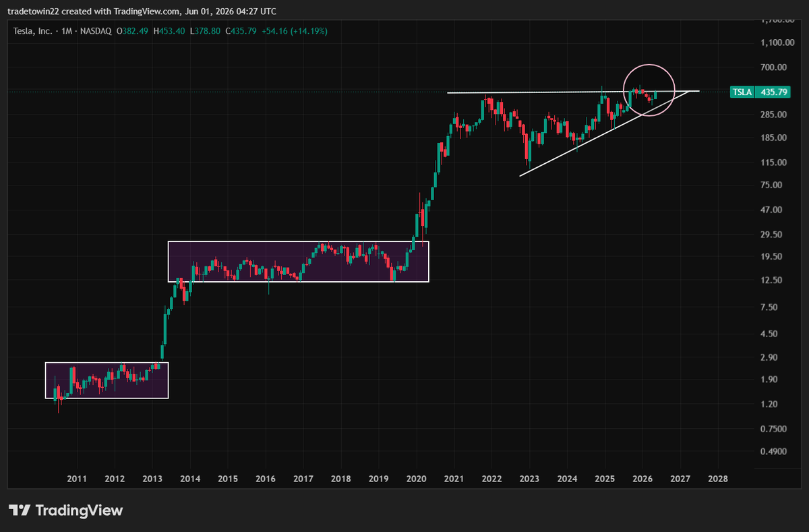Click the TSLA symbol tag on price axis

(x=743, y=92)
